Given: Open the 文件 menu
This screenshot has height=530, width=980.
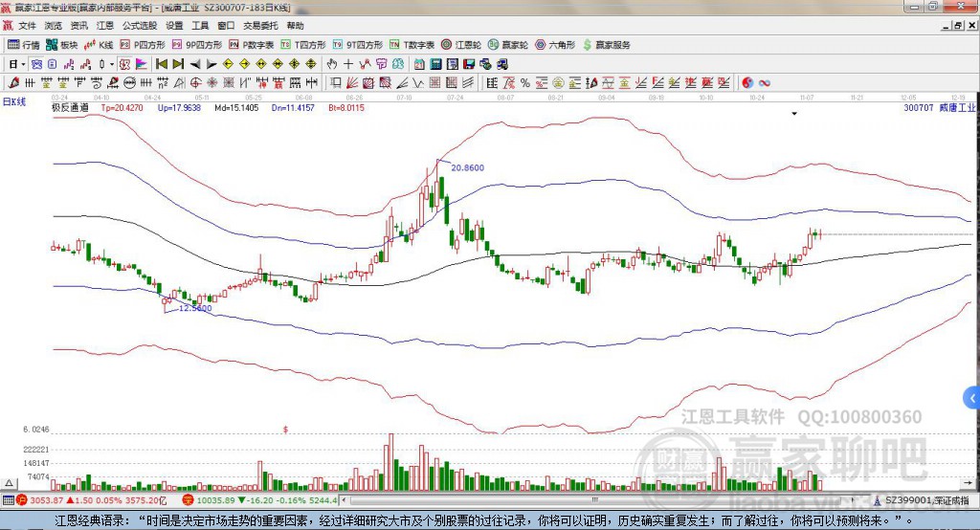Looking at the screenshot, I should (x=27, y=26).
